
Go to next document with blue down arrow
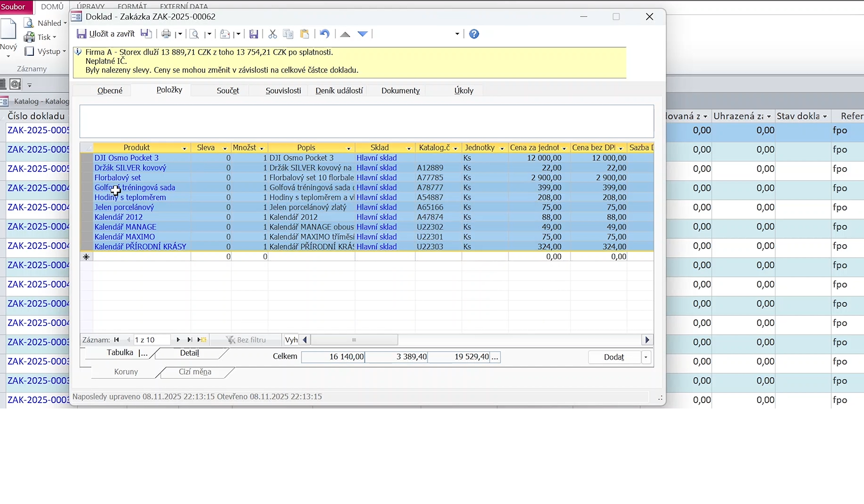coord(363,34)
